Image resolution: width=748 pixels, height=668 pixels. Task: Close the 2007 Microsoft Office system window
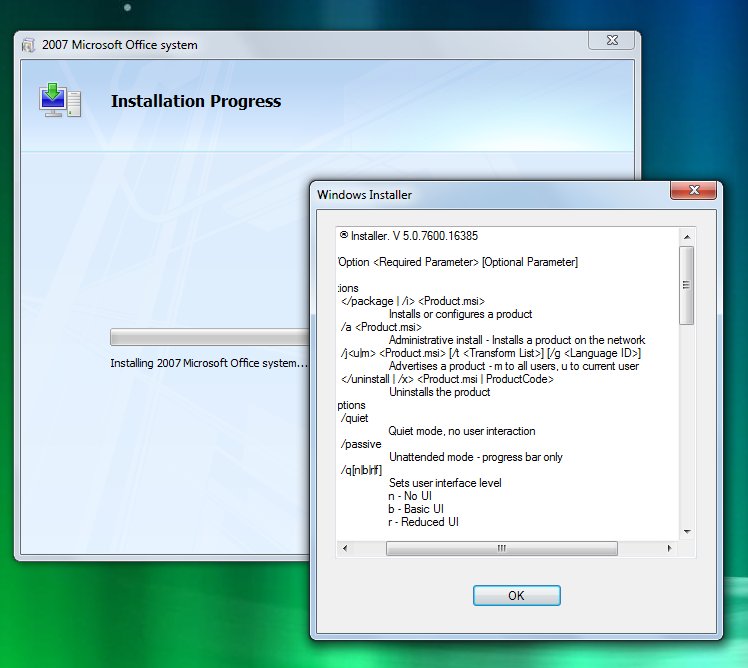[609, 42]
